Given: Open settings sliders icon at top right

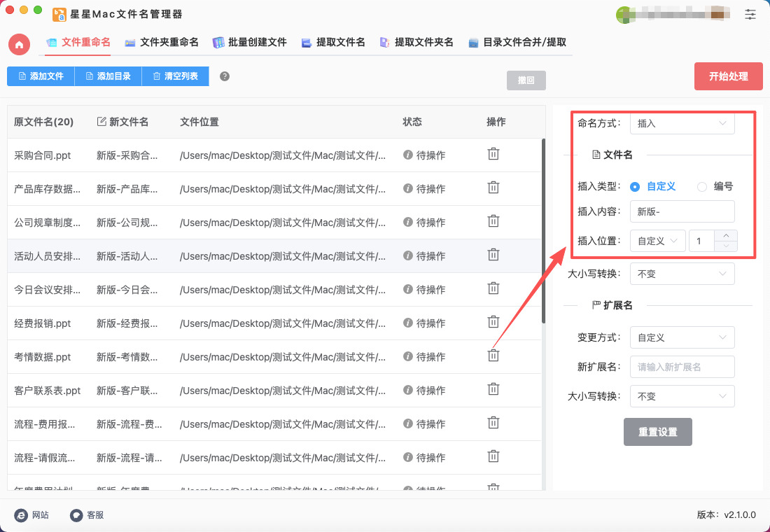Looking at the screenshot, I should click(x=750, y=14).
